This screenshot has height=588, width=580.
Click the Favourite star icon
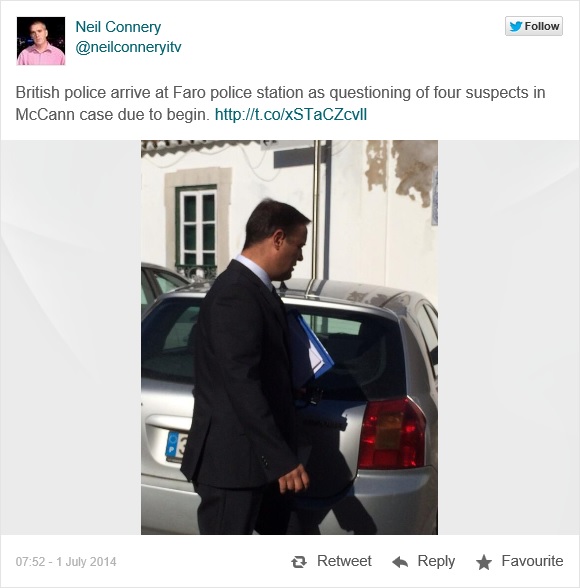click(484, 562)
